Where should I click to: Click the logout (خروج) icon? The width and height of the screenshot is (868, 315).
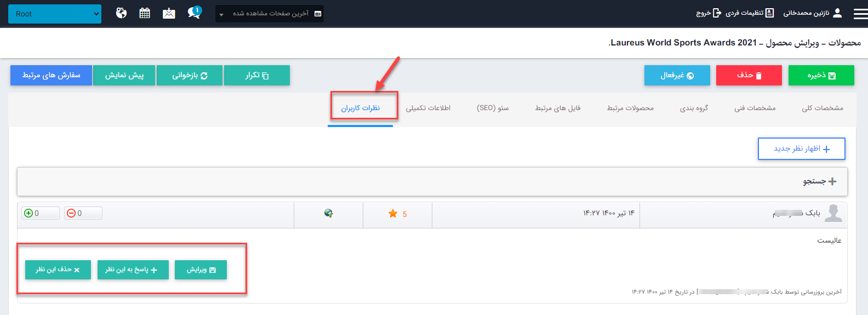(x=716, y=13)
